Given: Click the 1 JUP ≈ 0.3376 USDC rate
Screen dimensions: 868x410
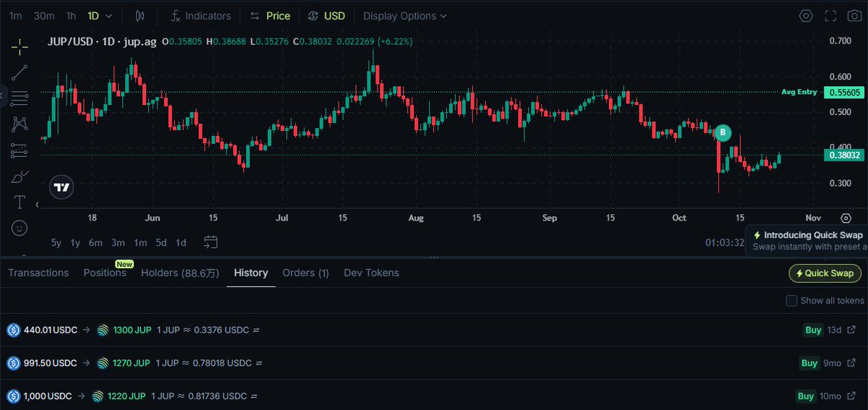Looking at the screenshot, I should tap(203, 330).
